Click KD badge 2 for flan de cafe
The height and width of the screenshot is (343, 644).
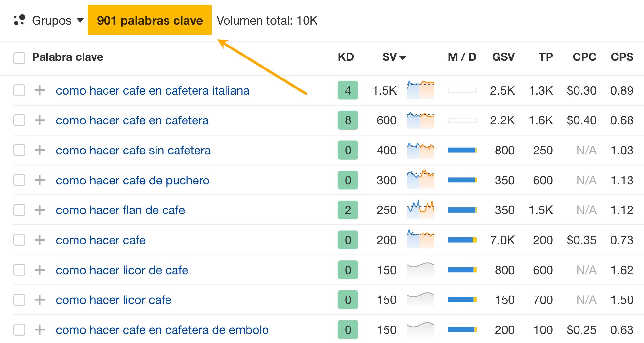tap(348, 210)
